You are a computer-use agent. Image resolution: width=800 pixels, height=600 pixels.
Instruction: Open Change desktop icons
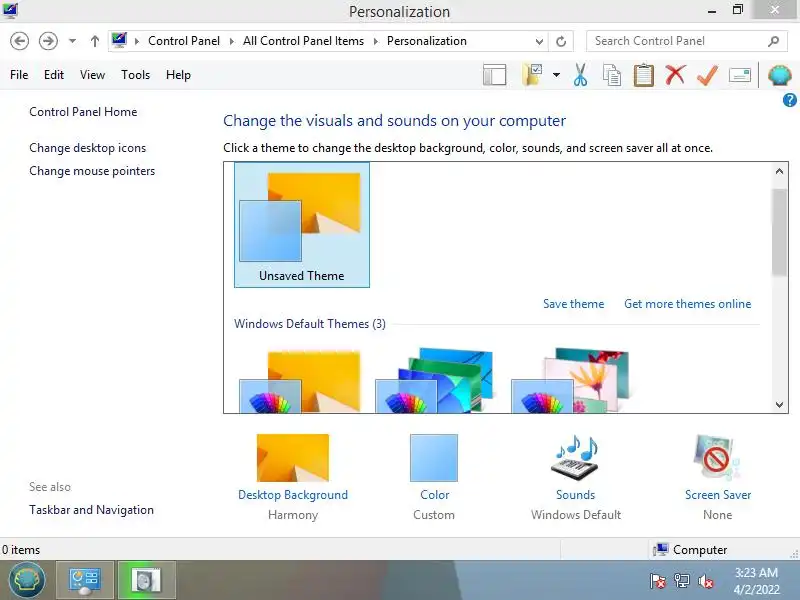click(x=87, y=148)
